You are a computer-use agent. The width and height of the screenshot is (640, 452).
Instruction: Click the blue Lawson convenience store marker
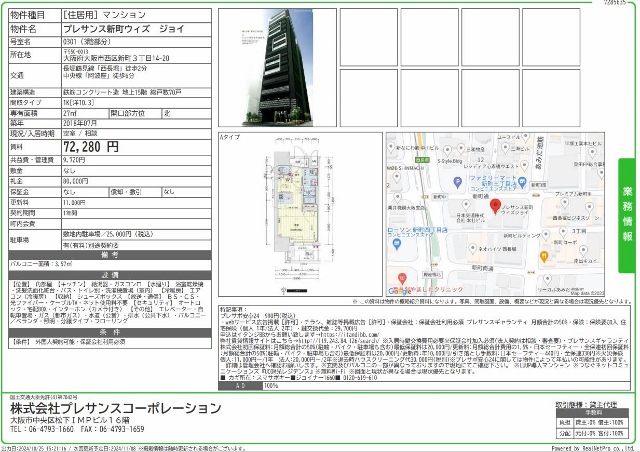[x=396, y=244]
